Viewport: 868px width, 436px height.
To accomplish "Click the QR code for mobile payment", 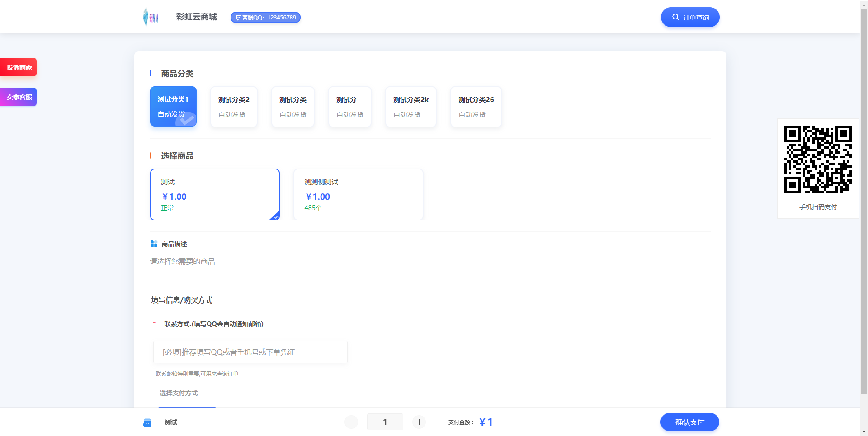I will [818, 159].
